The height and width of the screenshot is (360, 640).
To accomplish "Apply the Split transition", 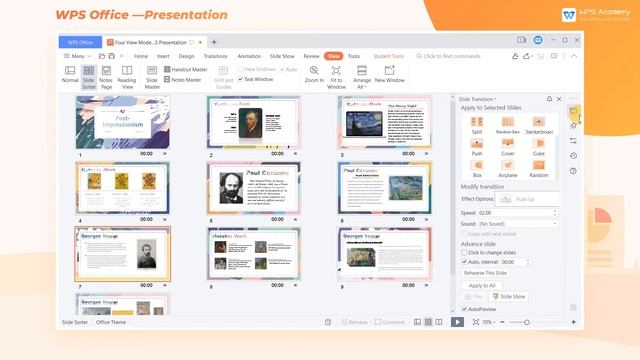I will click(477, 125).
